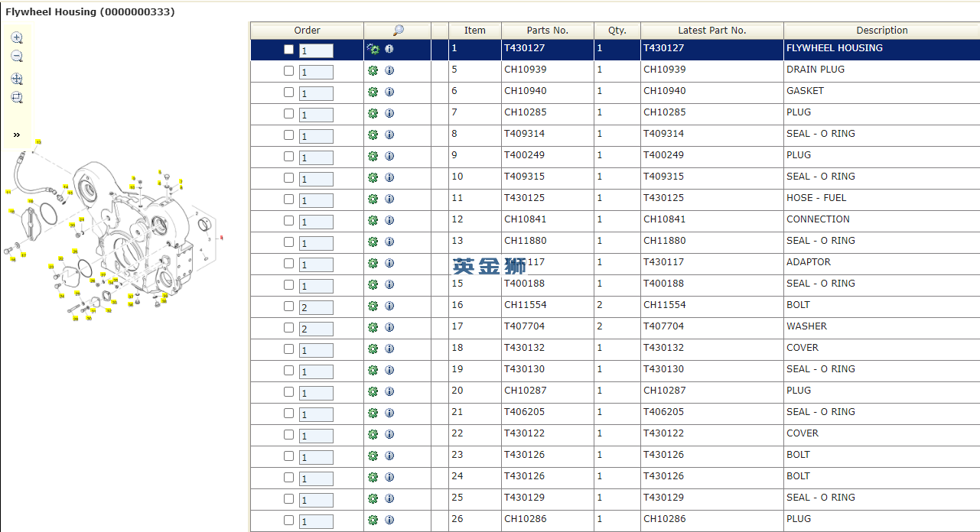This screenshot has width=980, height=532.
Task: Click the zoom out magnifier icon
Action: coord(17,57)
